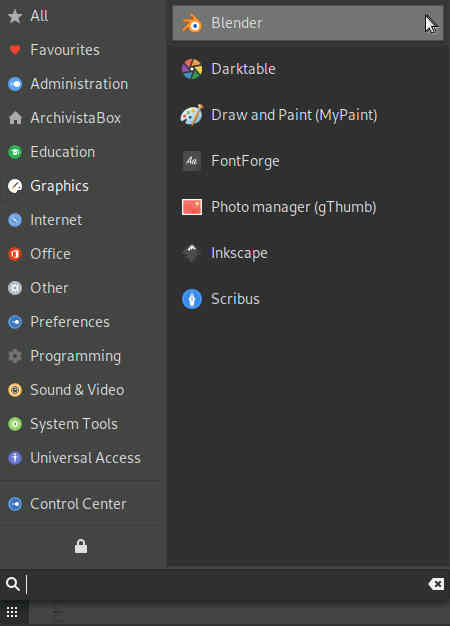Click the red Office icon
Screen dimensions: 450x626
coord(15,254)
